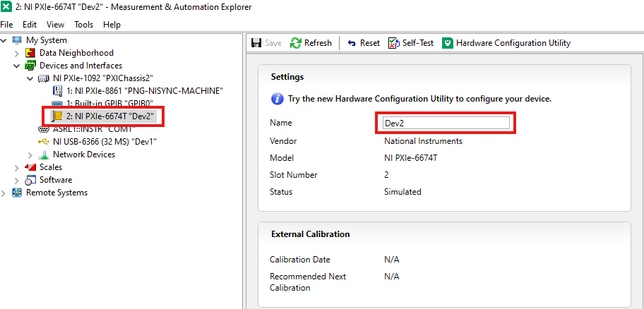Click the Remote Systems icon
Screen dimensions: 644x309
point(17,193)
